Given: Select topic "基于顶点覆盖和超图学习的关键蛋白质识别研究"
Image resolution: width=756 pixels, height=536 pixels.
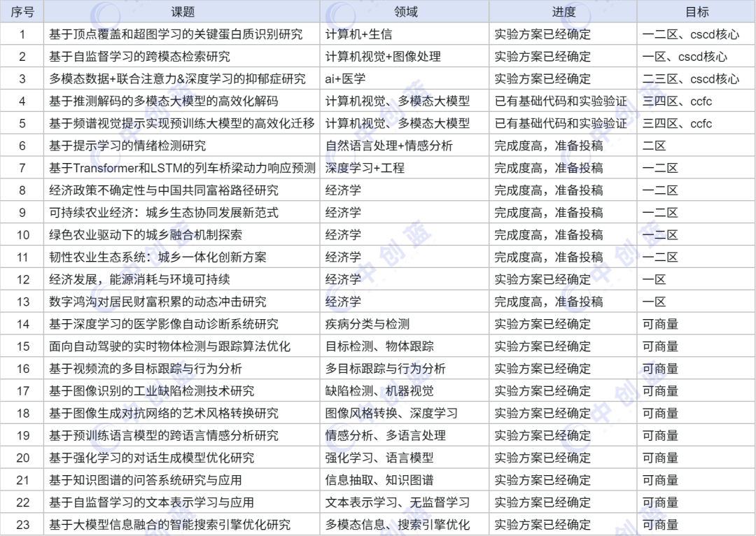Looking at the screenshot, I should (176, 34).
